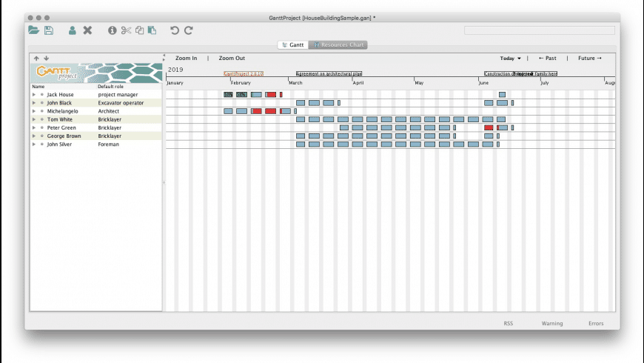Add a new resource with the person icon
The image size is (644, 363).
tap(73, 30)
